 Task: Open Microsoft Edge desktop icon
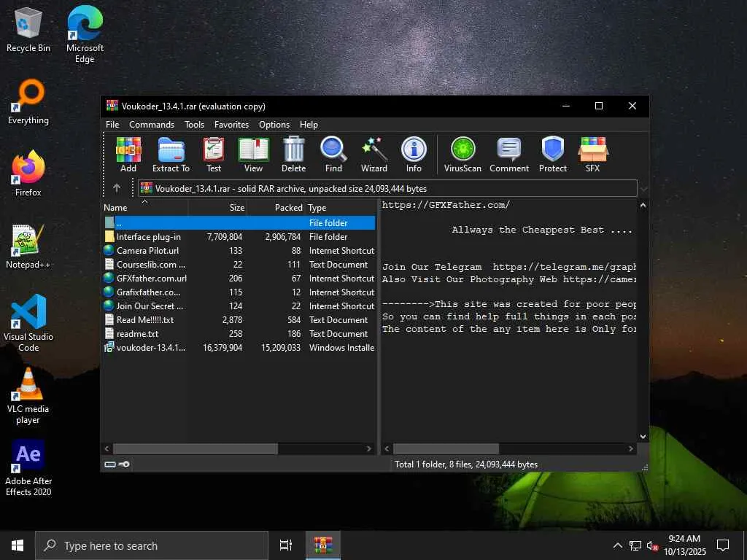85,34
